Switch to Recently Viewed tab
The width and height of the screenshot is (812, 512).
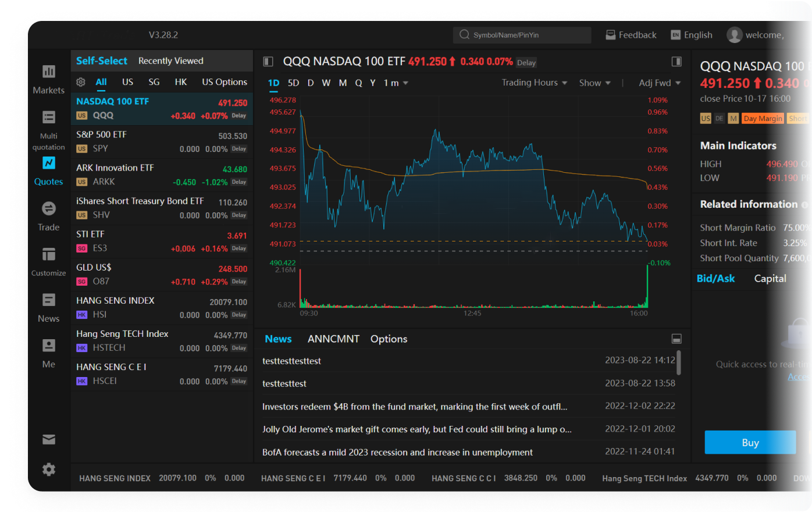point(171,61)
